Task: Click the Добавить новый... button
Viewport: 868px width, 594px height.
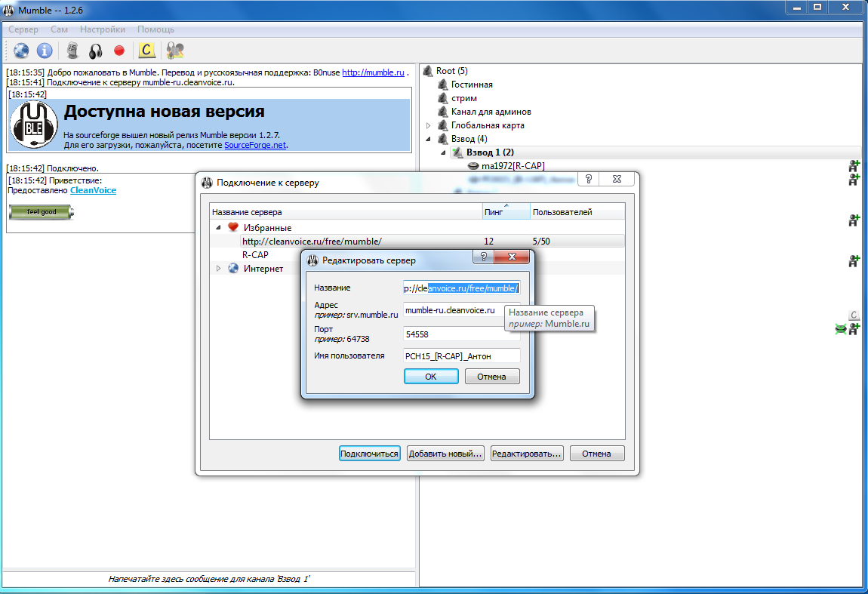Action: pyautogui.click(x=445, y=454)
